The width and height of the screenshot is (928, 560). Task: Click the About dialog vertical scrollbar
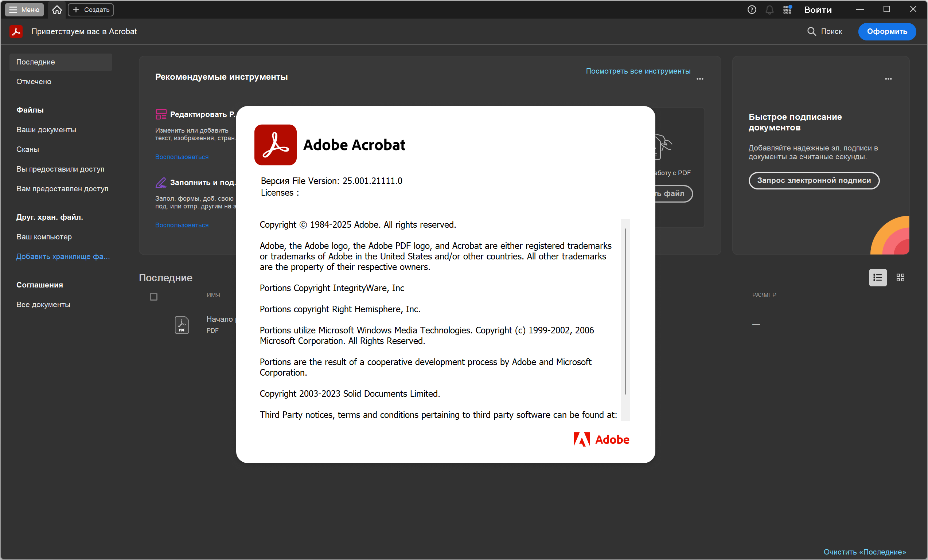coord(625,312)
